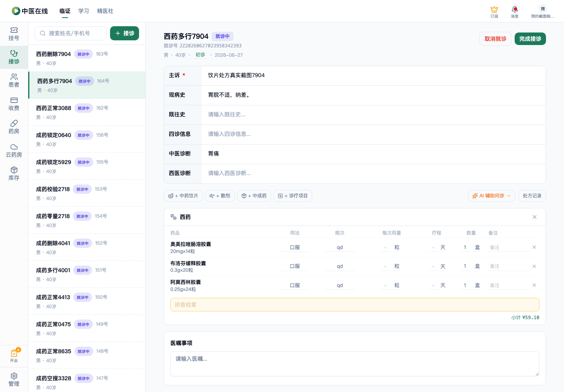Add a 中药饮片 prescription
Image resolution: width=564 pixels, height=392 pixels.
tap(183, 196)
